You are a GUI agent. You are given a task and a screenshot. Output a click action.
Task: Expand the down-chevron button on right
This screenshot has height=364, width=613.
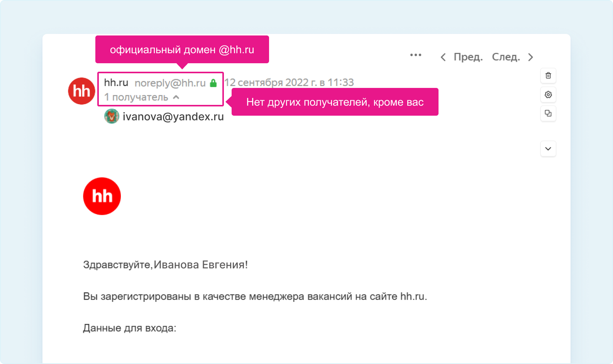pos(548,149)
